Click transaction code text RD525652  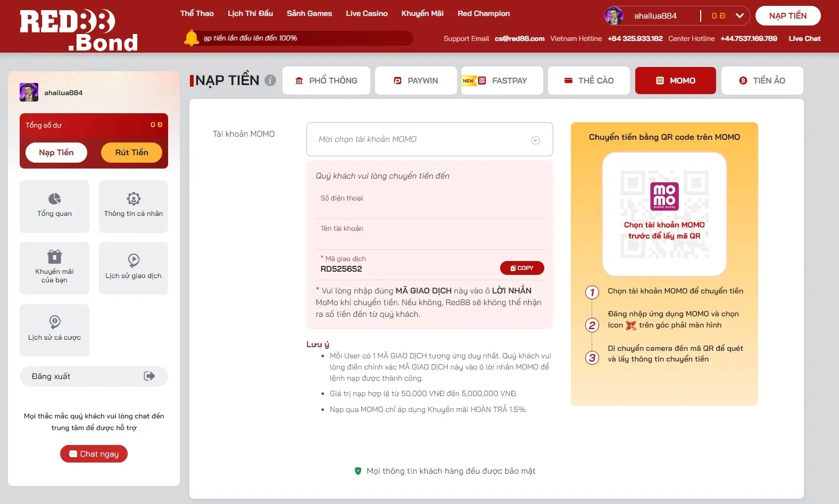point(341,269)
